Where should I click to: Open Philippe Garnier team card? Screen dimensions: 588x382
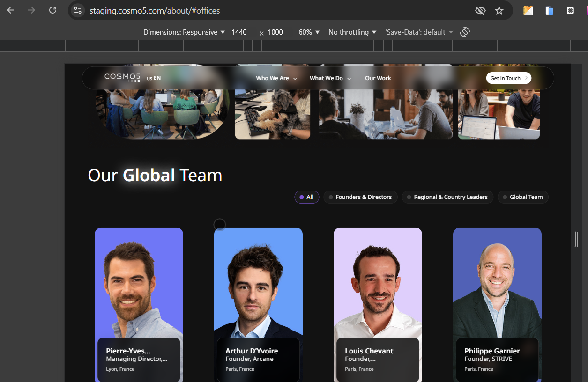[497, 304]
